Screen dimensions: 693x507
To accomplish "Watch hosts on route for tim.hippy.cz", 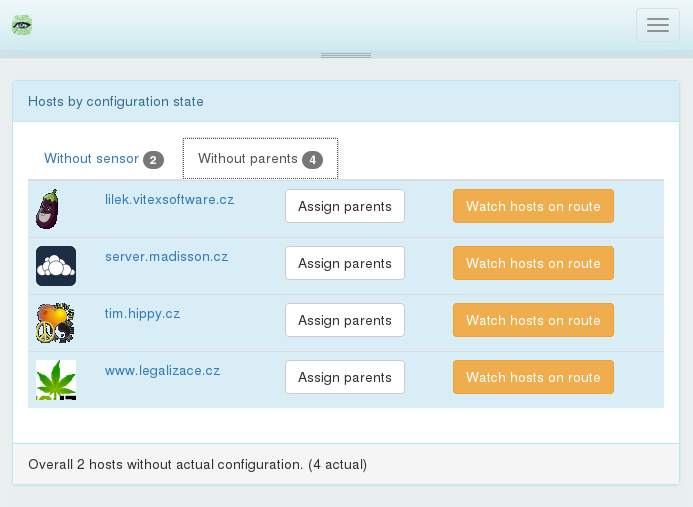I will coord(533,320).
